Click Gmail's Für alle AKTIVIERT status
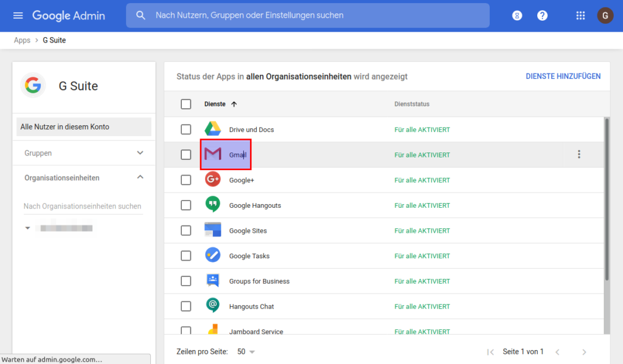This screenshot has width=623, height=364. tap(422, 155)
